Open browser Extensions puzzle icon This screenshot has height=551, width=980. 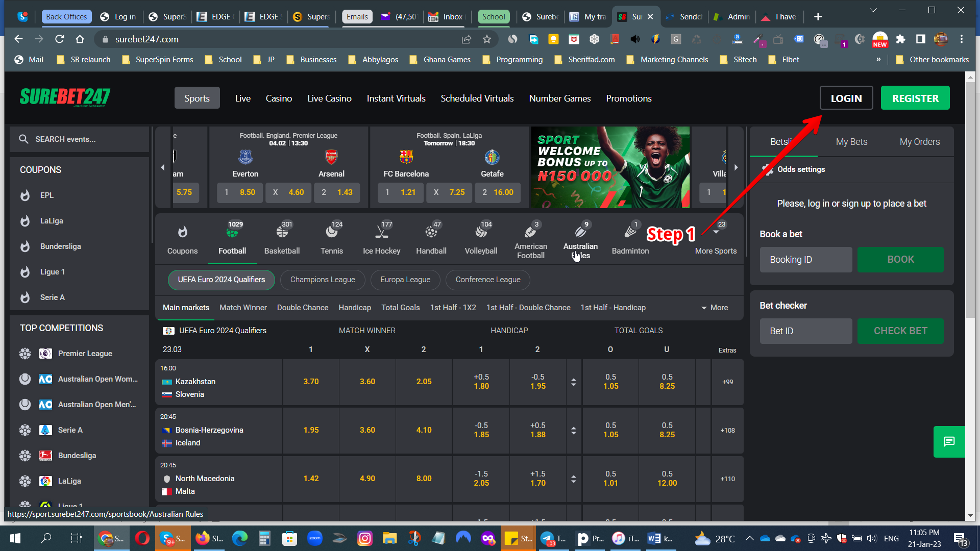[900, 39]
